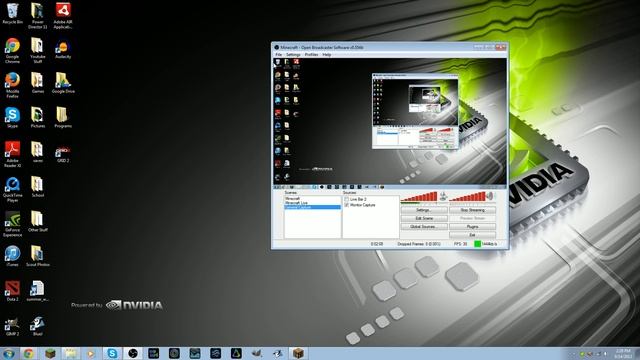Open the Scout Photos folder
This screenshot has width=640, height=360.
click(x=38, y=256)
